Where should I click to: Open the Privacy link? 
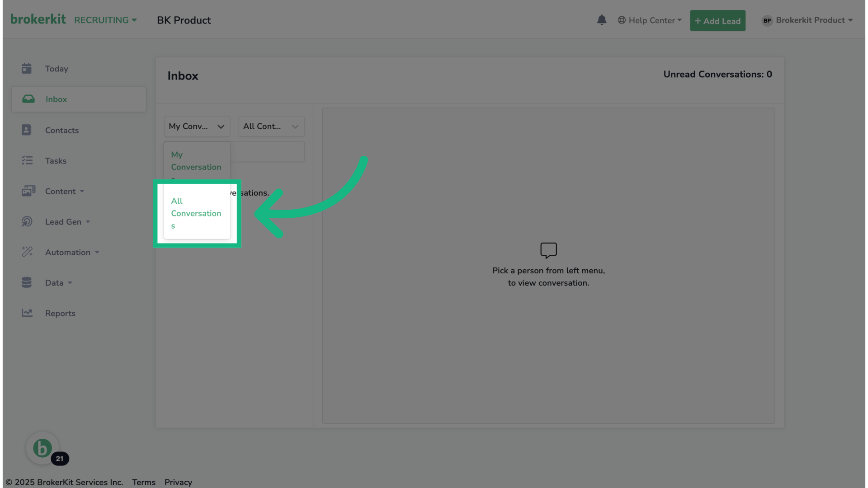(178, 482)
